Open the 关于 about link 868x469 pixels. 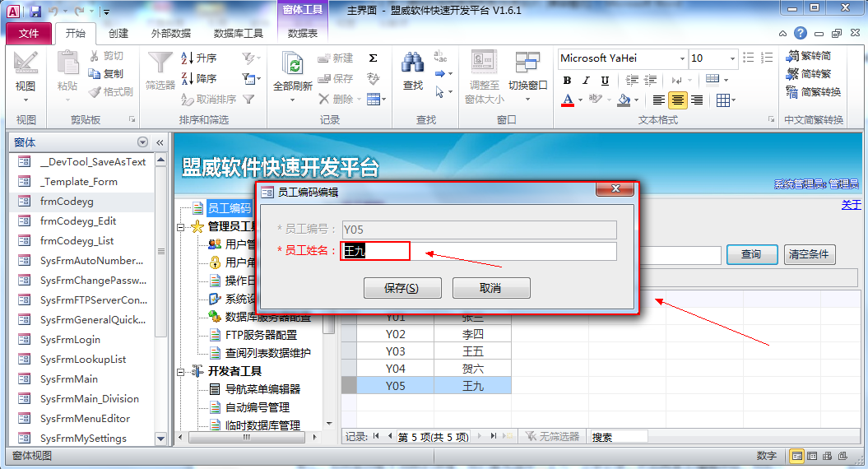[x=851, y=205]
